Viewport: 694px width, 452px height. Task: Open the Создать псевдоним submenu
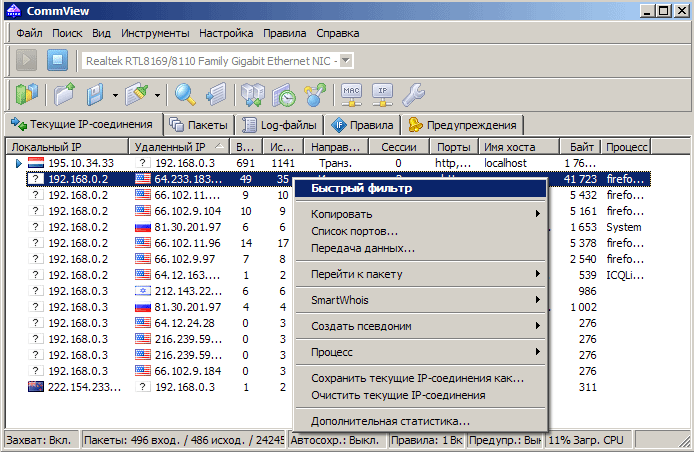point(420,326)
